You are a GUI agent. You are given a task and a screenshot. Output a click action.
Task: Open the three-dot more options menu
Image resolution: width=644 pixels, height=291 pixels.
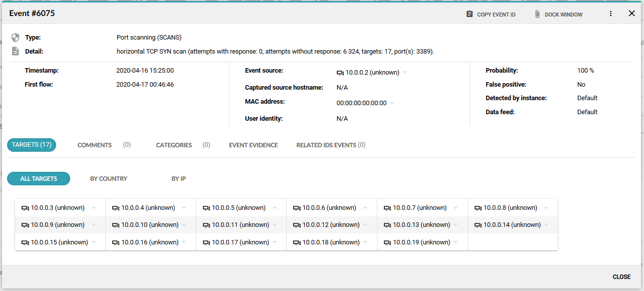pos(610,14)
